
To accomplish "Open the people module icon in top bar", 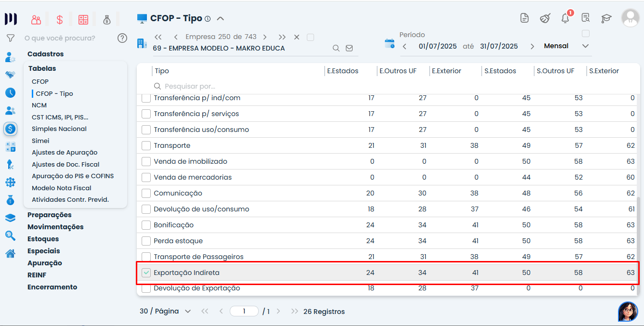I will tap(36, 20).
